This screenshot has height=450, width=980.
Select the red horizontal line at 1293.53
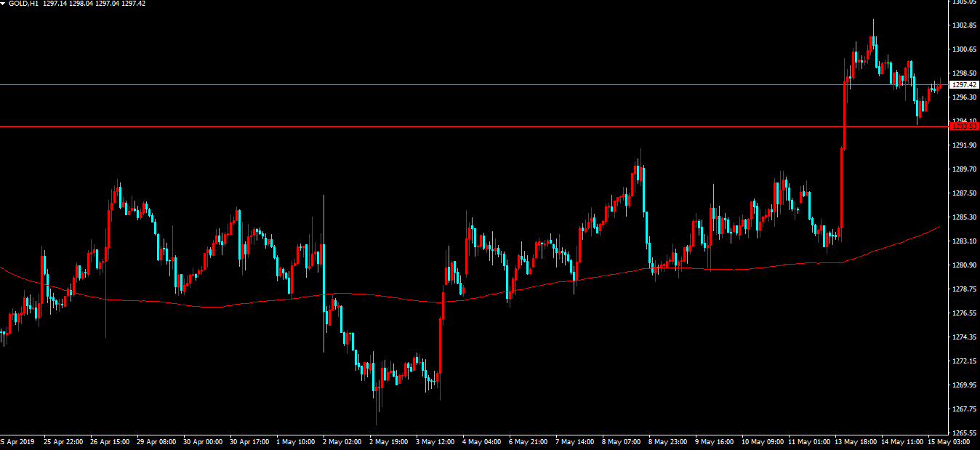(x=436, y=126)
